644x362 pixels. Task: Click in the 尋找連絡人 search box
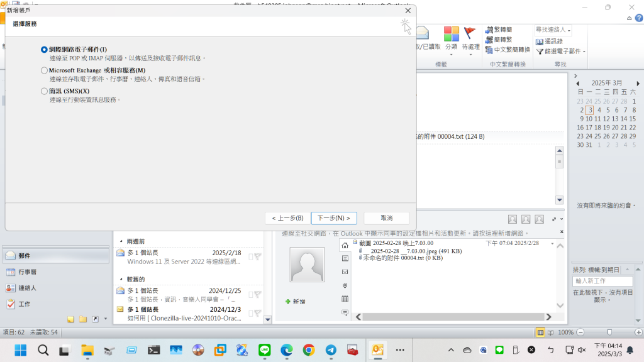[x=550, y=30]
